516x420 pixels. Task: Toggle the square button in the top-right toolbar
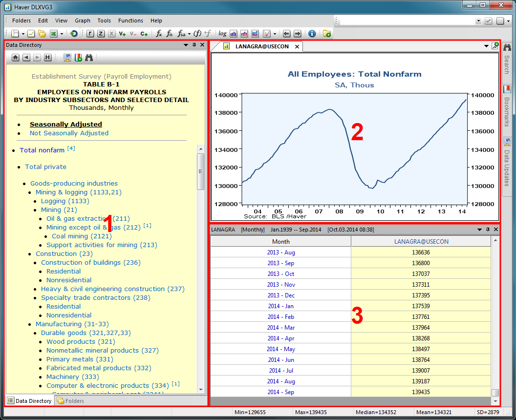(500, 21)
